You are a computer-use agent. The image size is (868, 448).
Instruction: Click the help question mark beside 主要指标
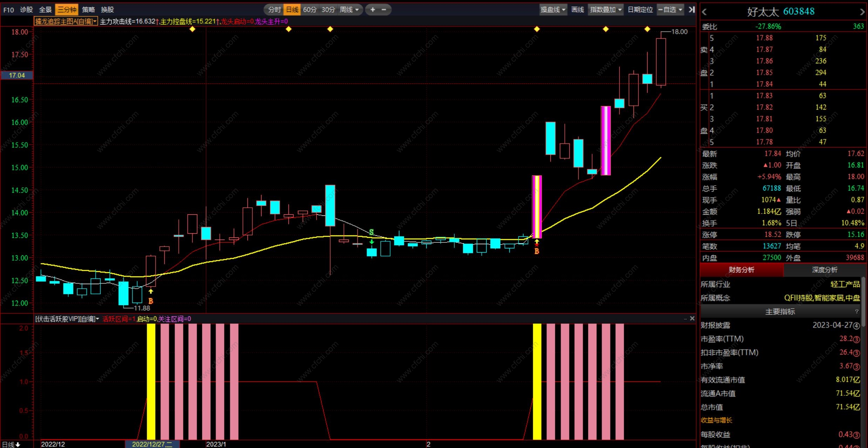(857, 311)
